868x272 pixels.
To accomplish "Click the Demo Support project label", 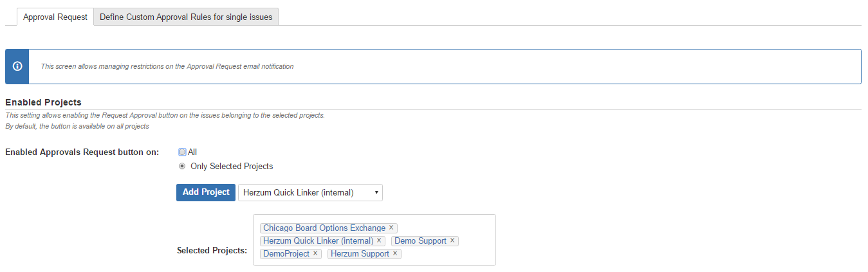I will click(x=420, y=240).
